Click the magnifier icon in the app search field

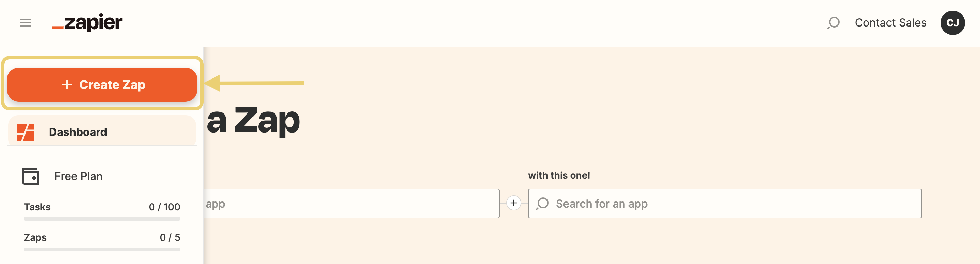(x=542, y=204)
